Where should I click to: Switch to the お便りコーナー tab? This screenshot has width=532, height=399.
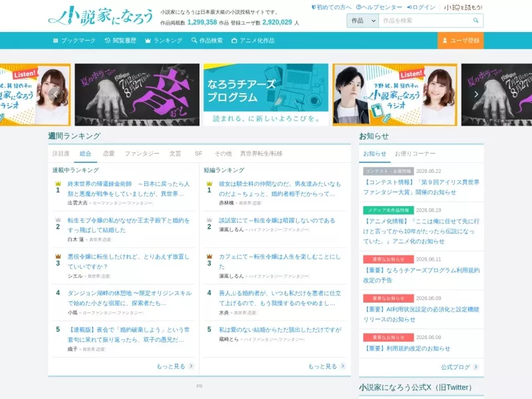click(x=415, y=154)
